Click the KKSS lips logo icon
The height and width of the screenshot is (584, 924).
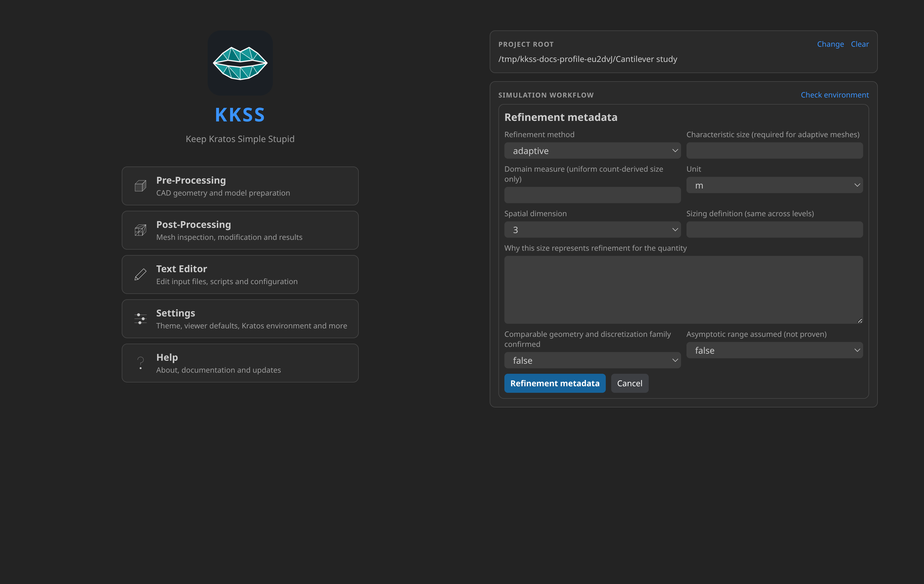[240, 63]
